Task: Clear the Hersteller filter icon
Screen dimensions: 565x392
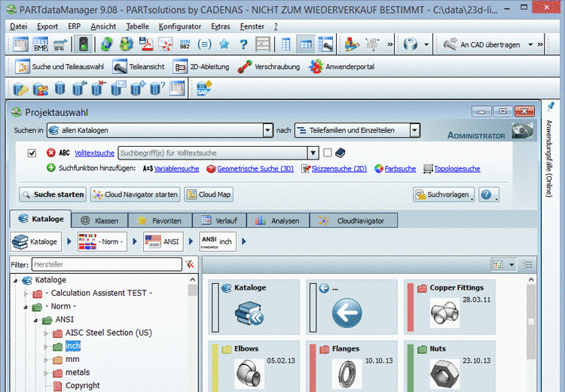Action: point(189,264)
